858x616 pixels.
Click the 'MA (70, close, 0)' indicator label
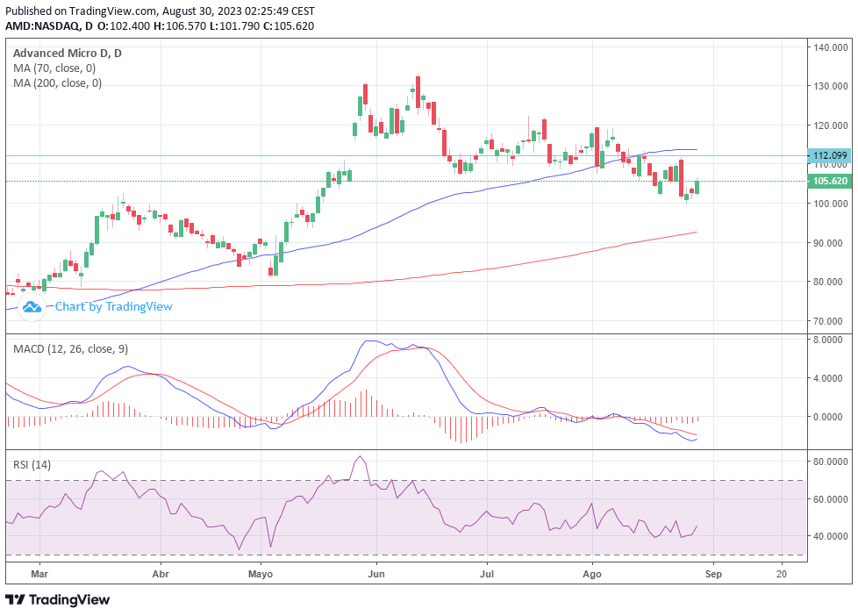coord(54,68)
